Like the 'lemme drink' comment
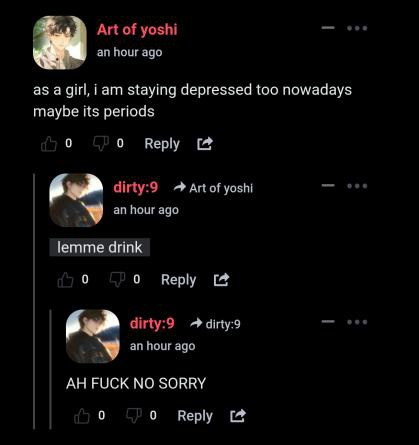419x445 pixels. click(x=65, y=280)
